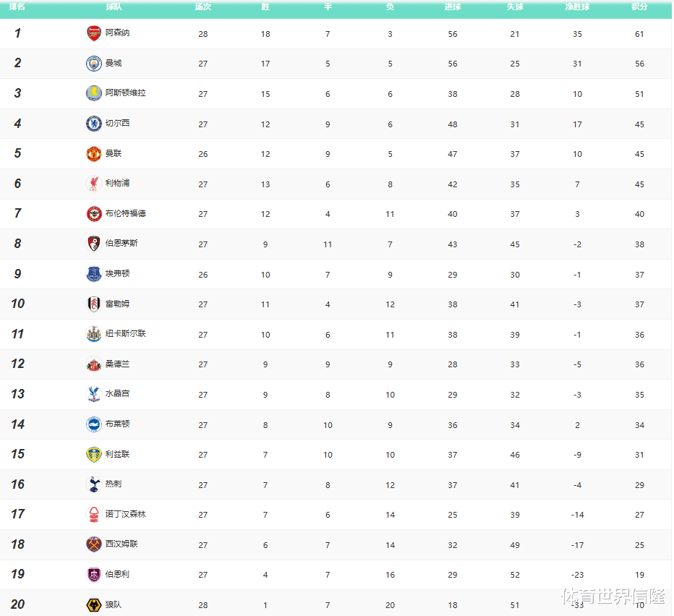Click the Wolves (狼队) crest icon

pos(94,604)
